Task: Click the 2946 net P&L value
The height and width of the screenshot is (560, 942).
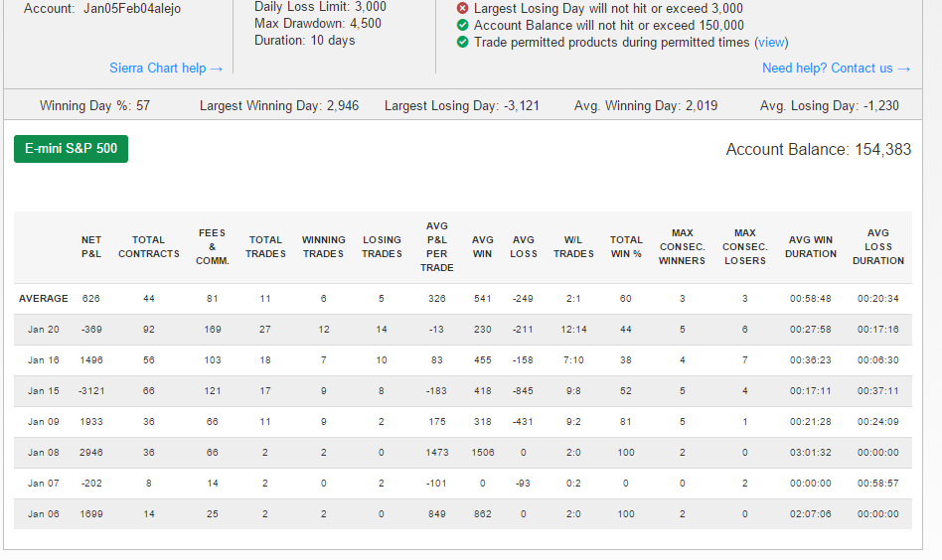Action: (91, 452)
